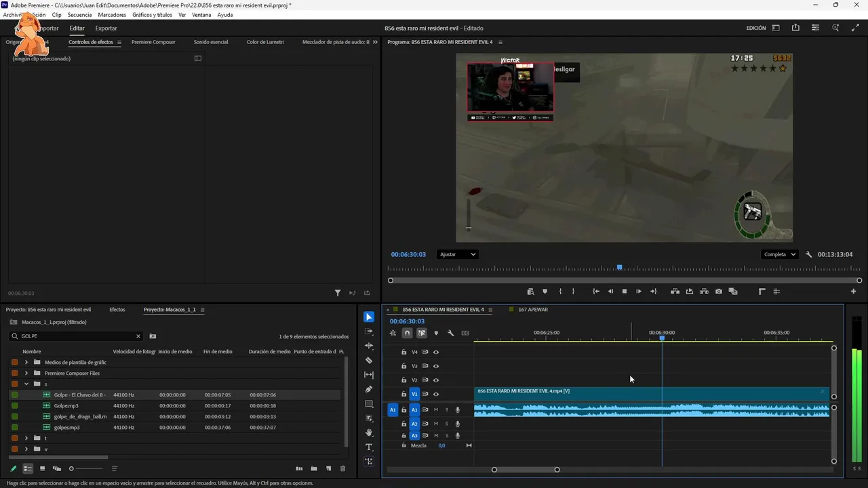868x488 pixels.
Task: Toggle visibility of track V1
Action: 436,394
